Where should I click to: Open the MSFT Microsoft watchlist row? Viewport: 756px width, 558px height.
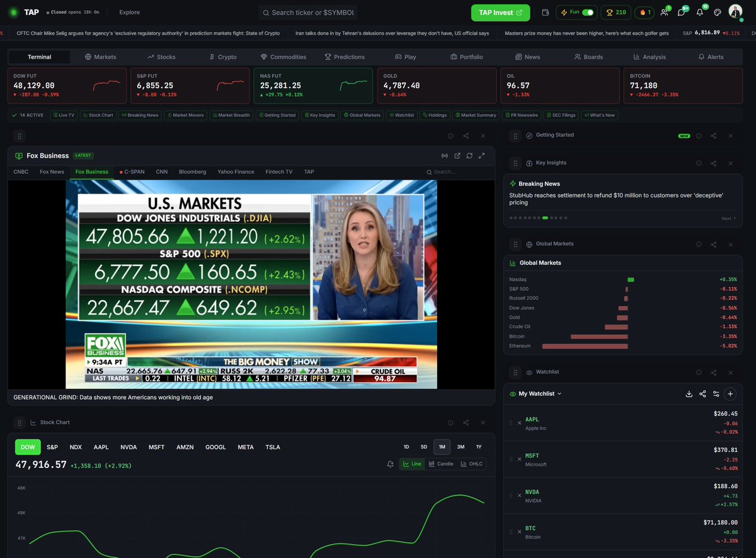tap(623, 460)
